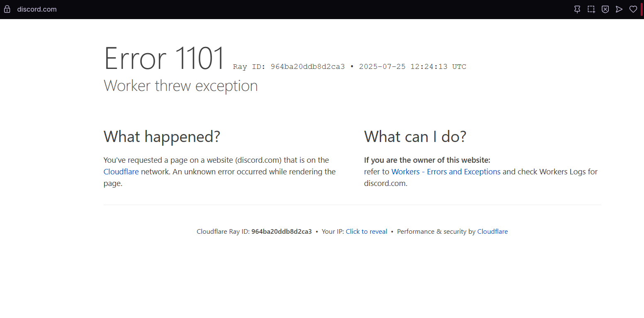Open the snapshot capture tool icon

(x=591, y=9)
